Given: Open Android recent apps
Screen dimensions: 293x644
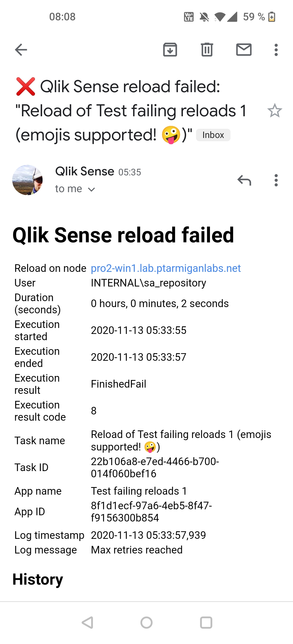Looking at the screenshot, I should click(206, 623).
